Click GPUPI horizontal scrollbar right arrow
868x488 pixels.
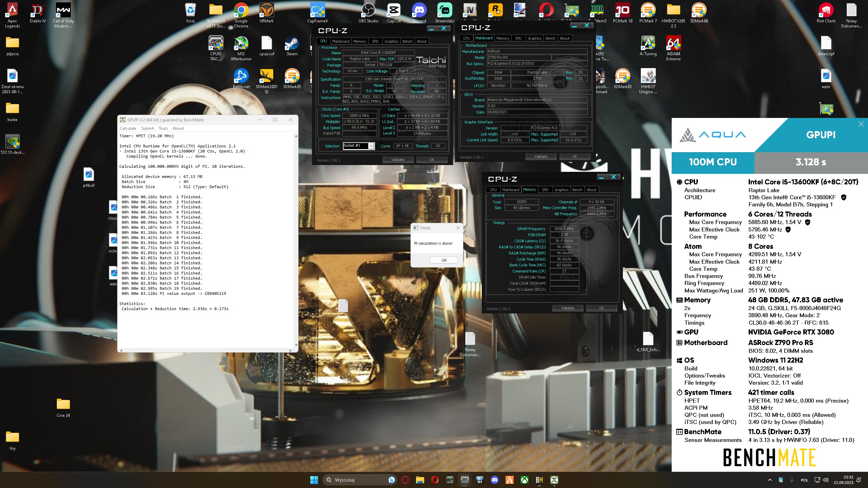290,350
